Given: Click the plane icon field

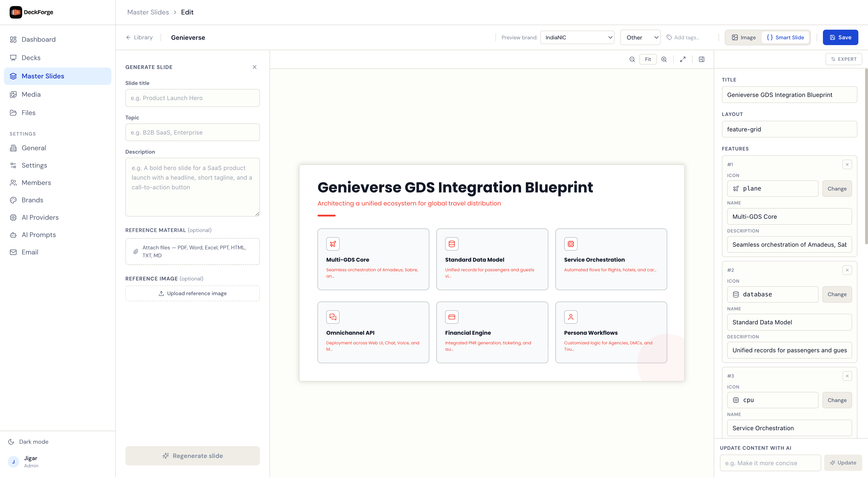Looking at the screenshot, I should coord(773,189).
